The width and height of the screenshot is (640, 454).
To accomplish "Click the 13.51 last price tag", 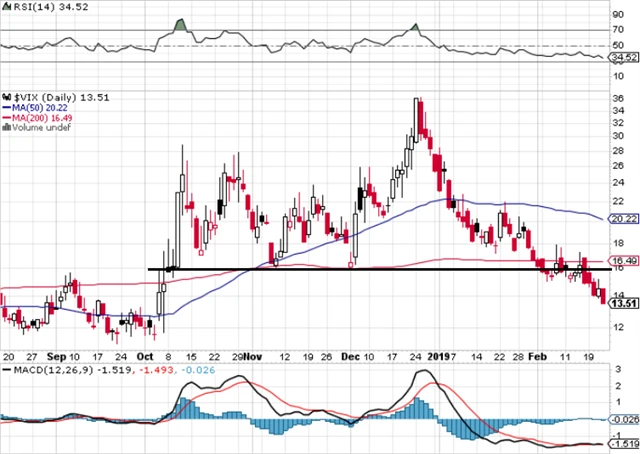I will click(x=623, y=304).
